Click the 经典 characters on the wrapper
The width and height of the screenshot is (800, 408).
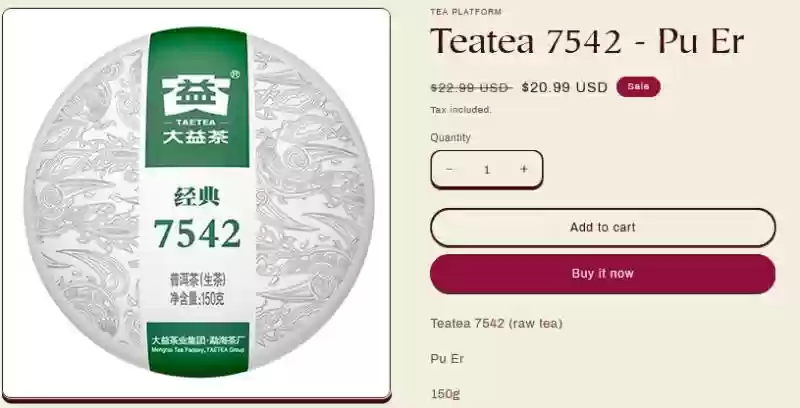[x=197, y=197]
